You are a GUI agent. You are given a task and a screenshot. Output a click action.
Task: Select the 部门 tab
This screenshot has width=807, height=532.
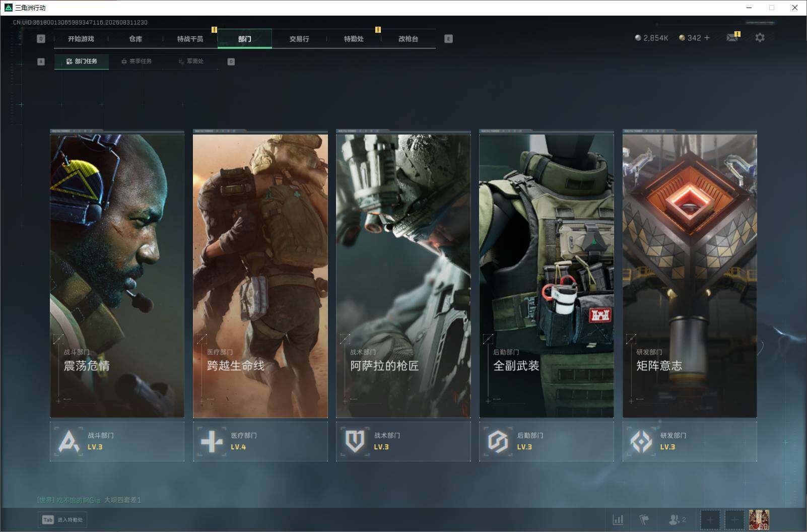coord(245,39)
